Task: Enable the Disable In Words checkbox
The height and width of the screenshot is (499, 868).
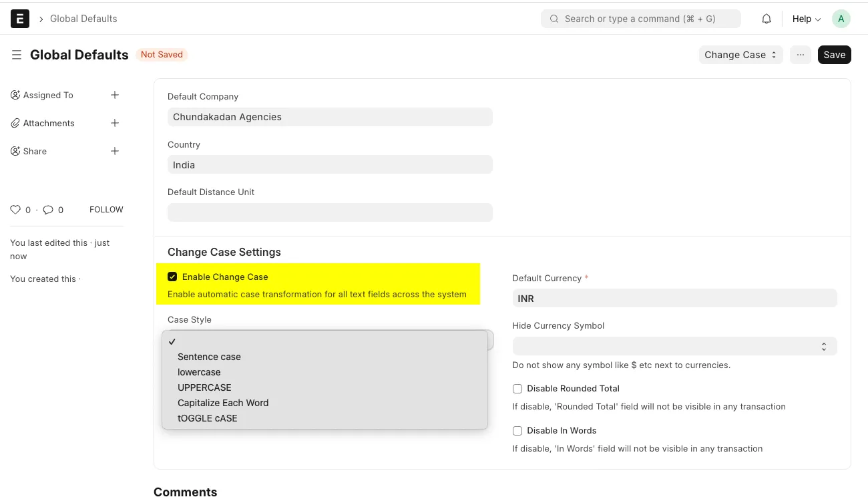Action: [x=517, y=430]
